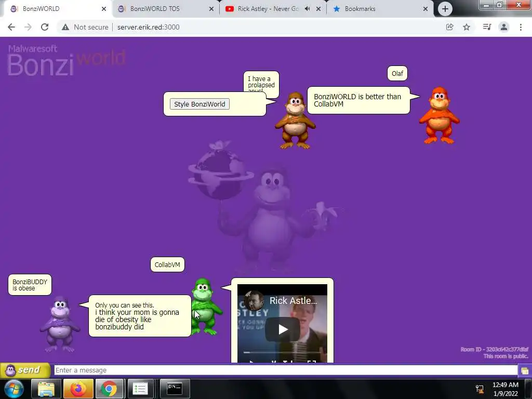532x399 pixels.
Task: Click the Chrome taskbar icon
Action: tap(109, 389)
